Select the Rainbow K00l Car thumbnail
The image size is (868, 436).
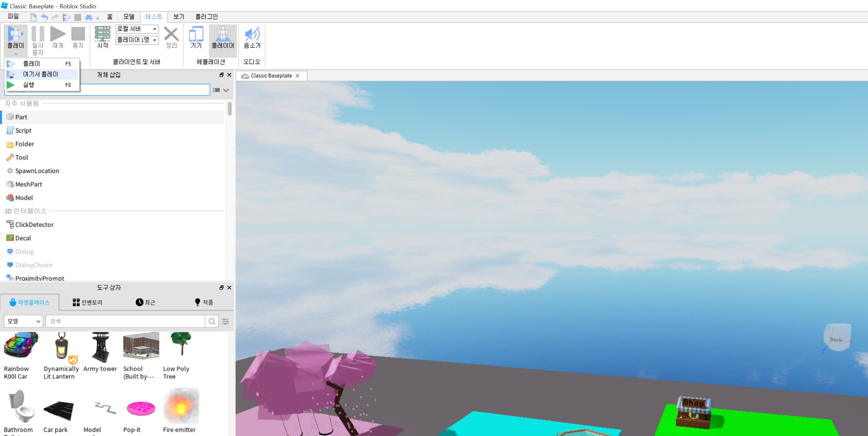20,345
